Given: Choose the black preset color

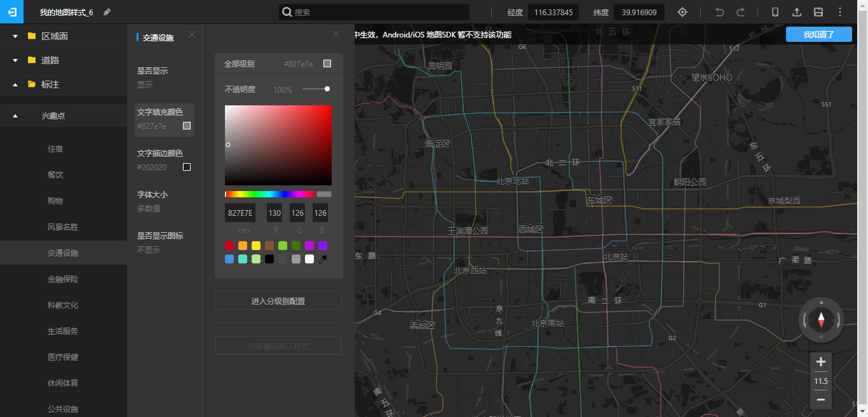Looking at the screenshot, I should coord(269,259).
